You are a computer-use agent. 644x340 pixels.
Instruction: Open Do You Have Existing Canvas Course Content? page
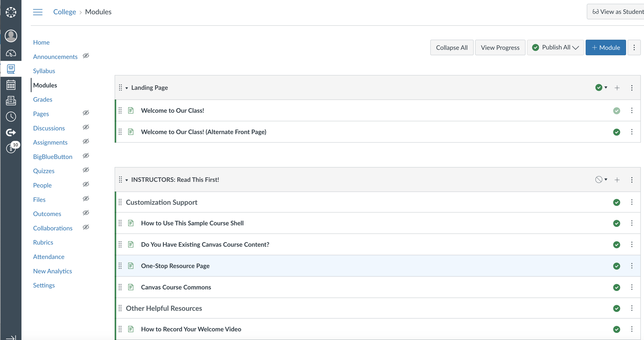pyautogui.click(x=205, y=244)
